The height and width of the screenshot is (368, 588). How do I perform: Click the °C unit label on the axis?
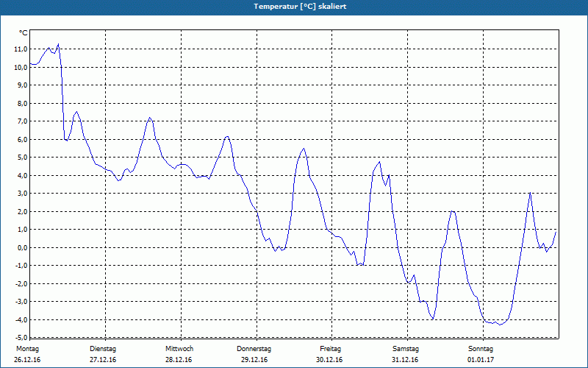point(24,33)
